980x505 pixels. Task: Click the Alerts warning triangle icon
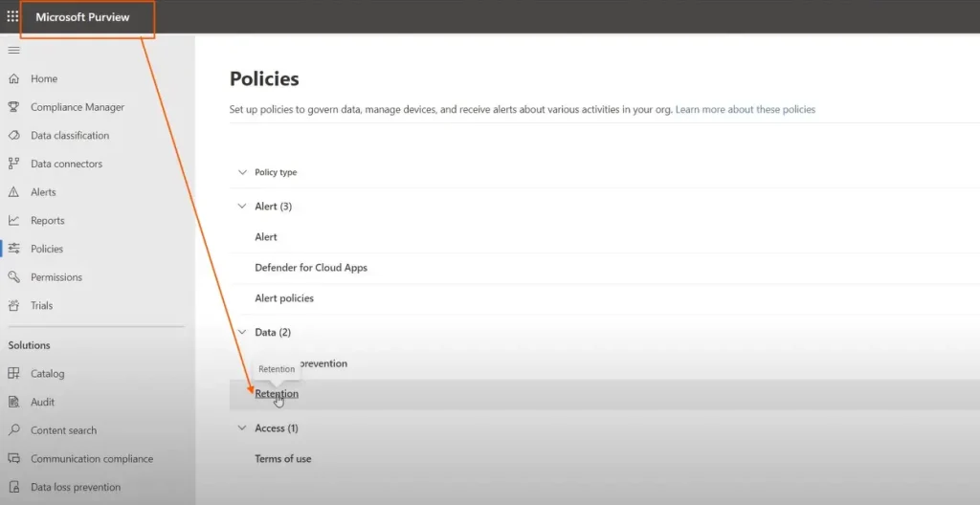[13, 192]
